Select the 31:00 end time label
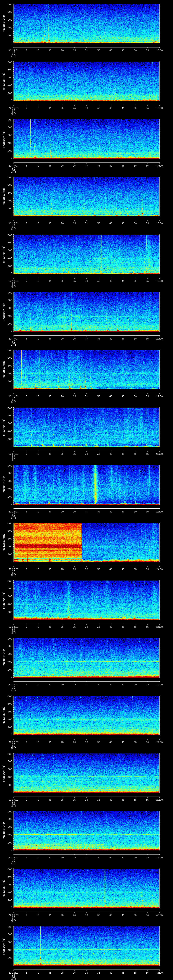This screenshot has width=173, height=980. (x=159, y=973)
